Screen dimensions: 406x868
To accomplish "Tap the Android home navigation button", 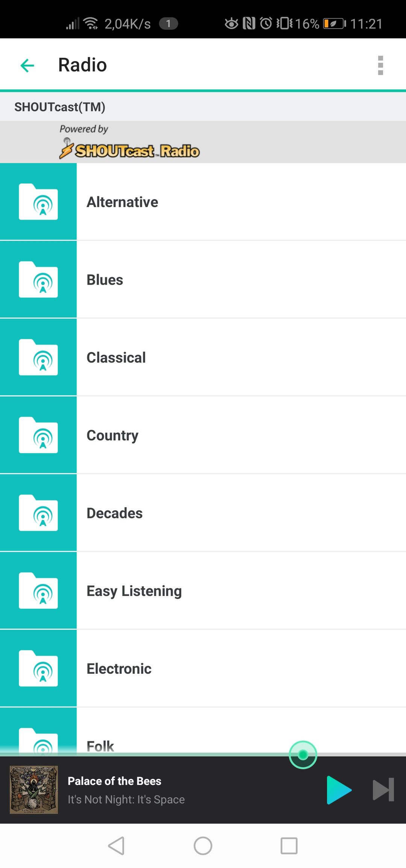I will coord(203,846).
